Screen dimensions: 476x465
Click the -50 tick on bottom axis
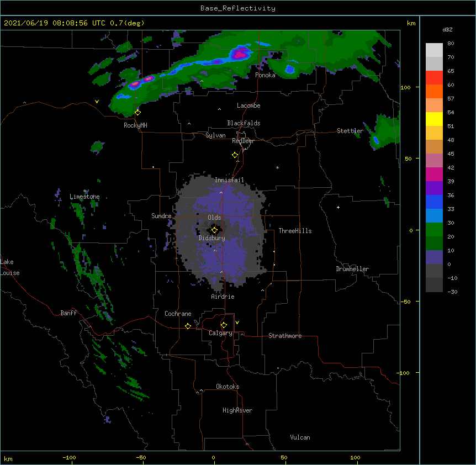[141, 458]
